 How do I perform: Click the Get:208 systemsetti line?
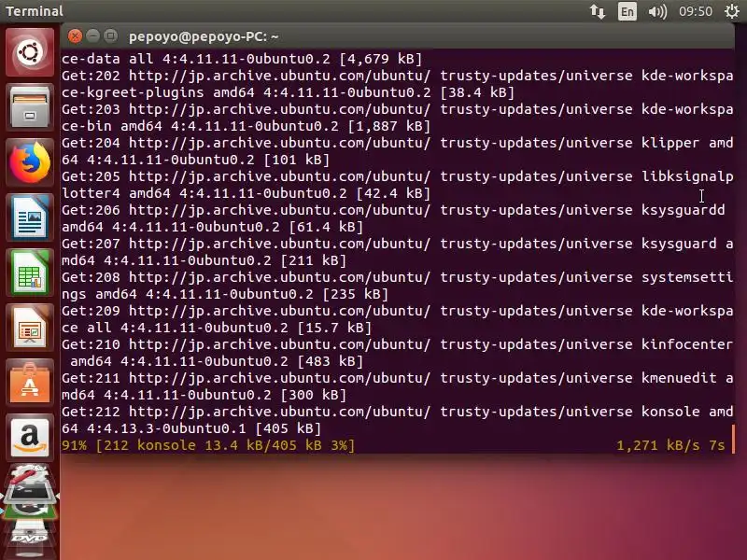[x=398, y=286]
